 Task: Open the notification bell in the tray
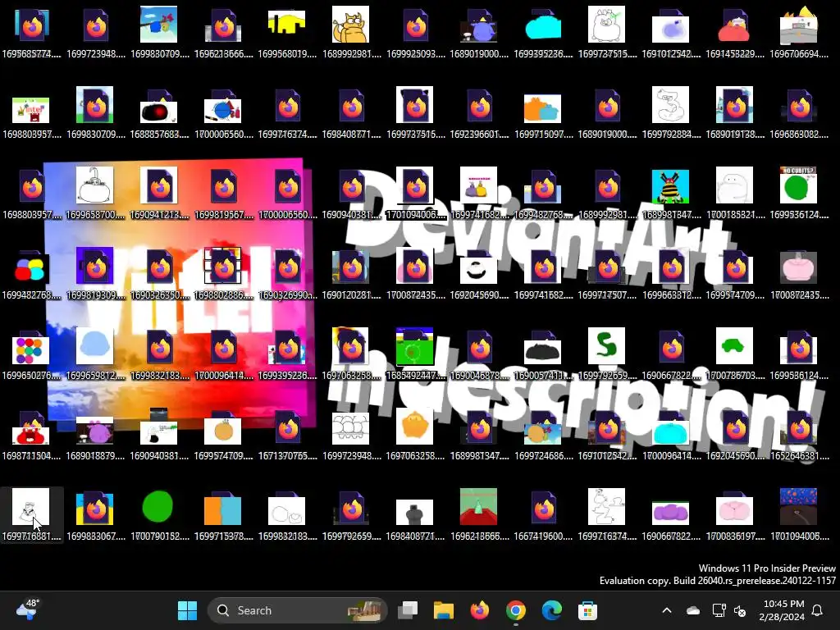tap(818, 610)
